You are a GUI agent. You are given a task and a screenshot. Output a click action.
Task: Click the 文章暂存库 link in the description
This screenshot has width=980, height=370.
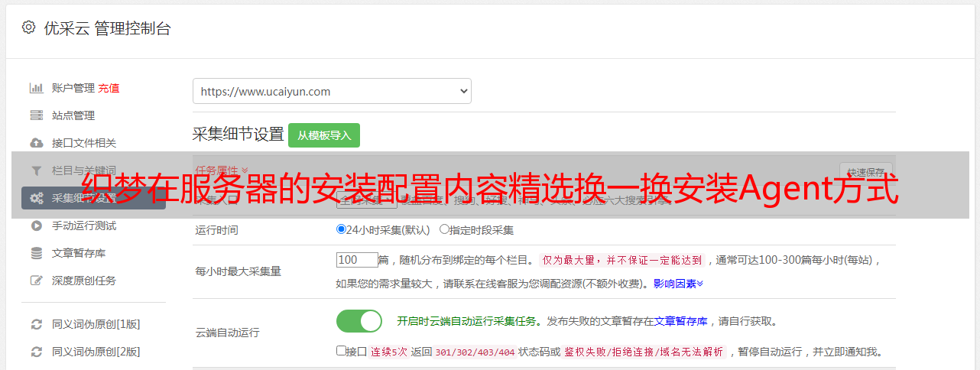pyautogui.click(x=681, y=321)
